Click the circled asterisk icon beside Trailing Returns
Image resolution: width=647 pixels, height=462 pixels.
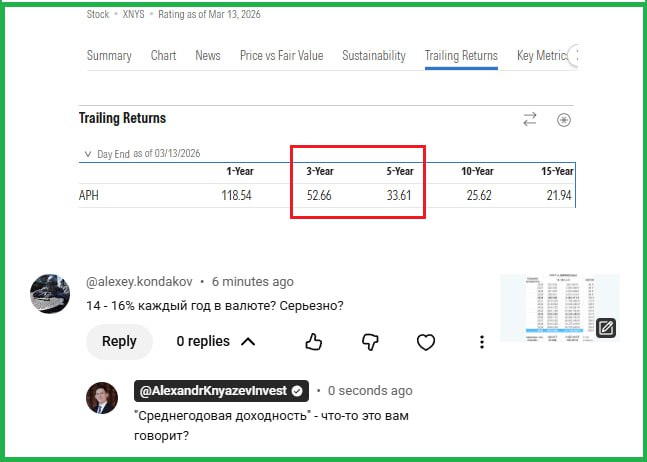564,120
